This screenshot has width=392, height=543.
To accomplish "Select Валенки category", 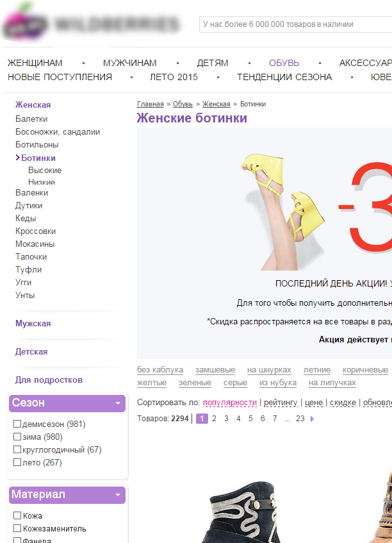I will pyautogui.click(x=31, y=193).
